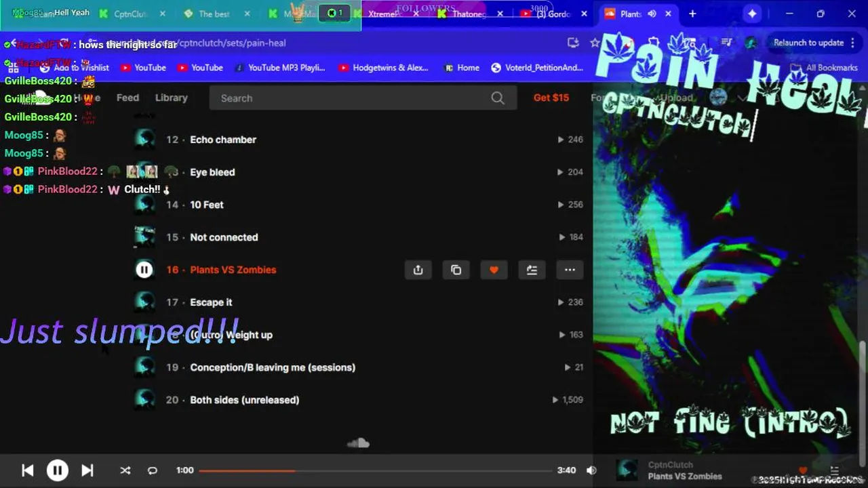Close the Thatoneg browser tab

click(500, 14)
